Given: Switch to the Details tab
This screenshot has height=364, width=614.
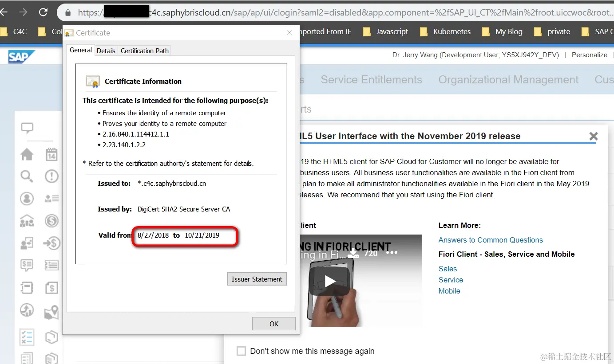Looking at the screenshot, I should click(106, 51).
